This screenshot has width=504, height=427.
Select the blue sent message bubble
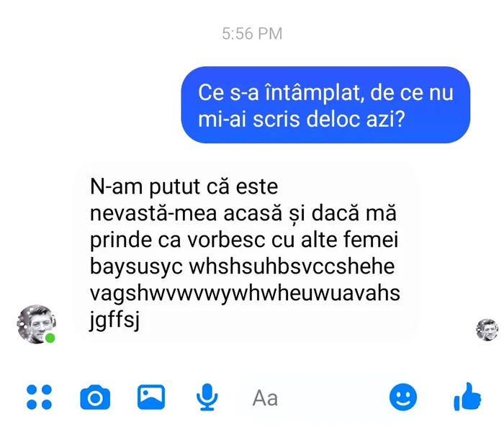(x=325, y=105)
